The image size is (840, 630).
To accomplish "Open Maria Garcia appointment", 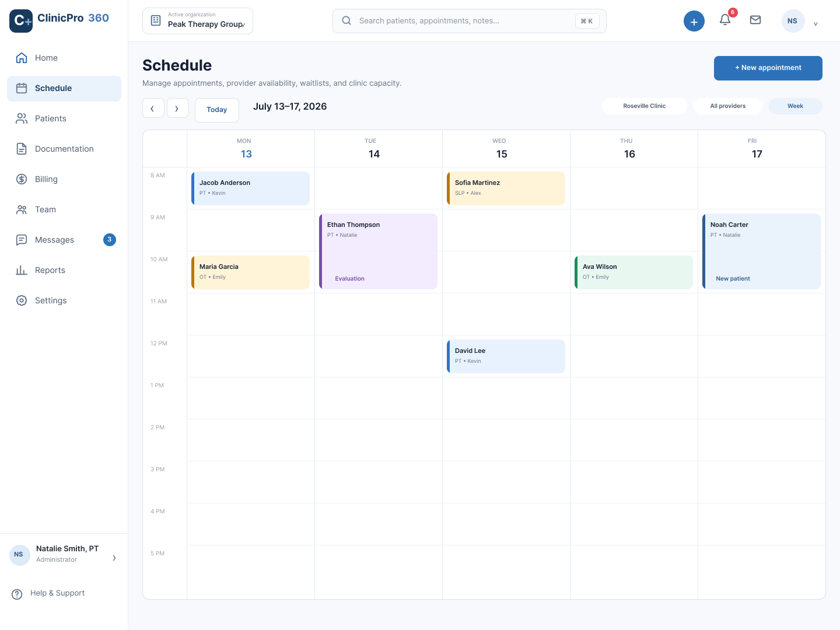I will [x=250, y=272].
